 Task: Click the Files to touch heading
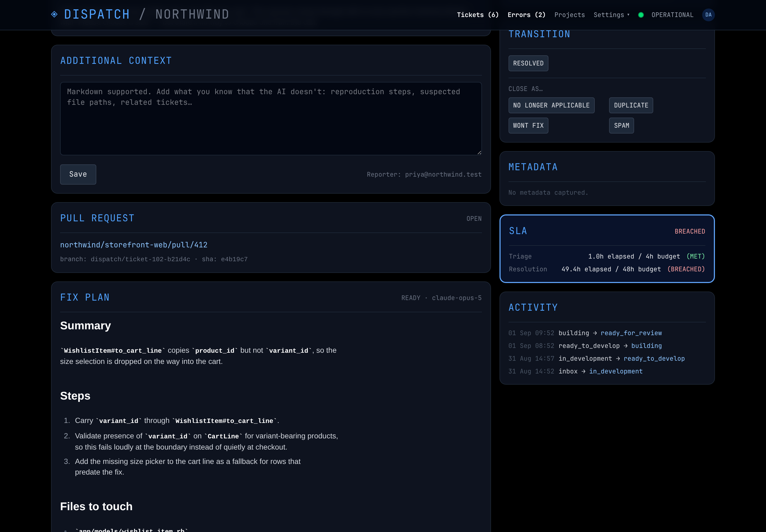pos(96,506)
